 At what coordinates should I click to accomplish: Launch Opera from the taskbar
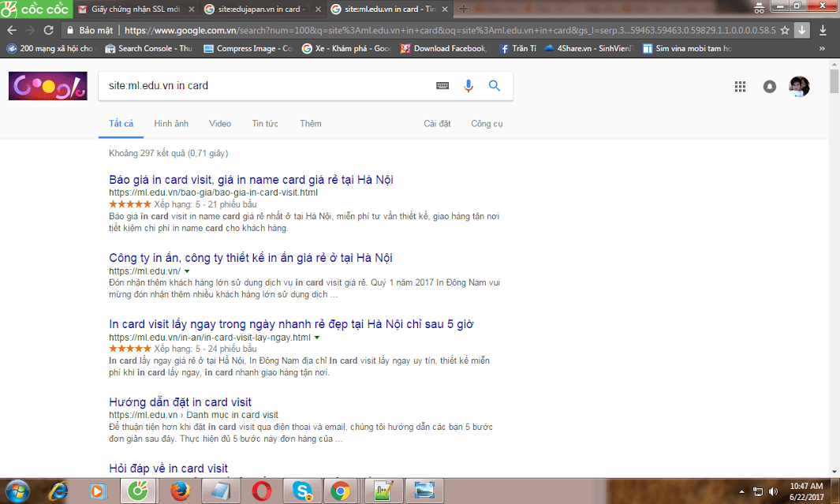point(261,491)
